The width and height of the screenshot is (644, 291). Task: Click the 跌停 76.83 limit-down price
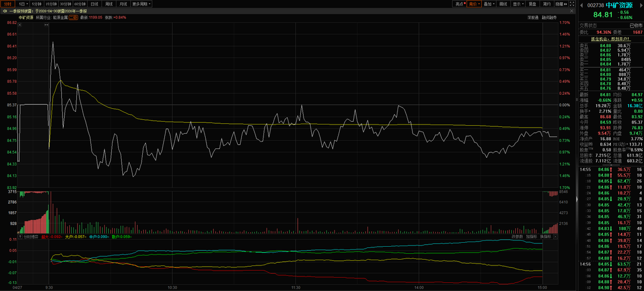click(638, 127)
